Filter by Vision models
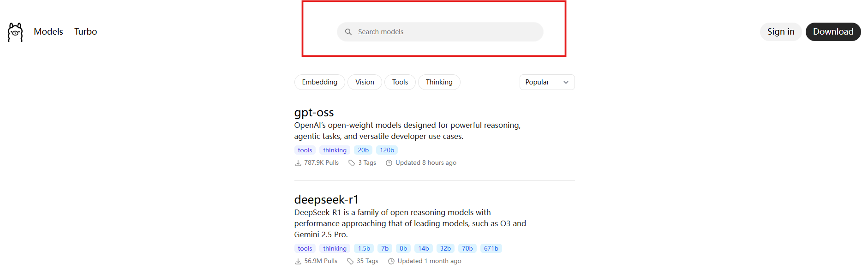Screen dimensions: 868x276 365,82
